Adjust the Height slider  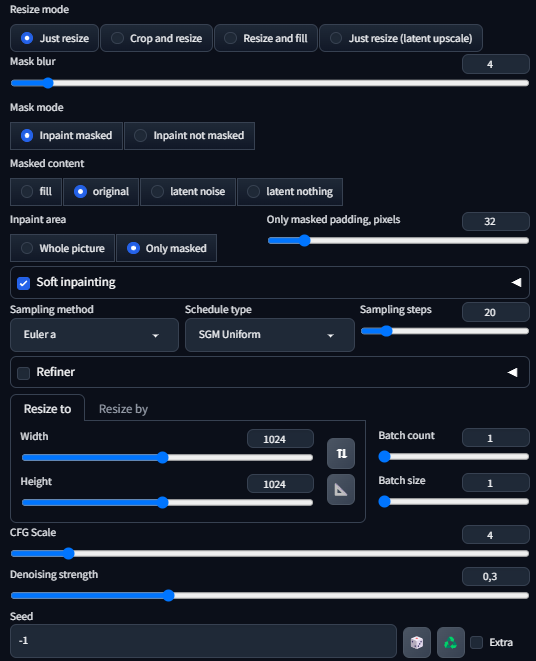pos(167,502)
